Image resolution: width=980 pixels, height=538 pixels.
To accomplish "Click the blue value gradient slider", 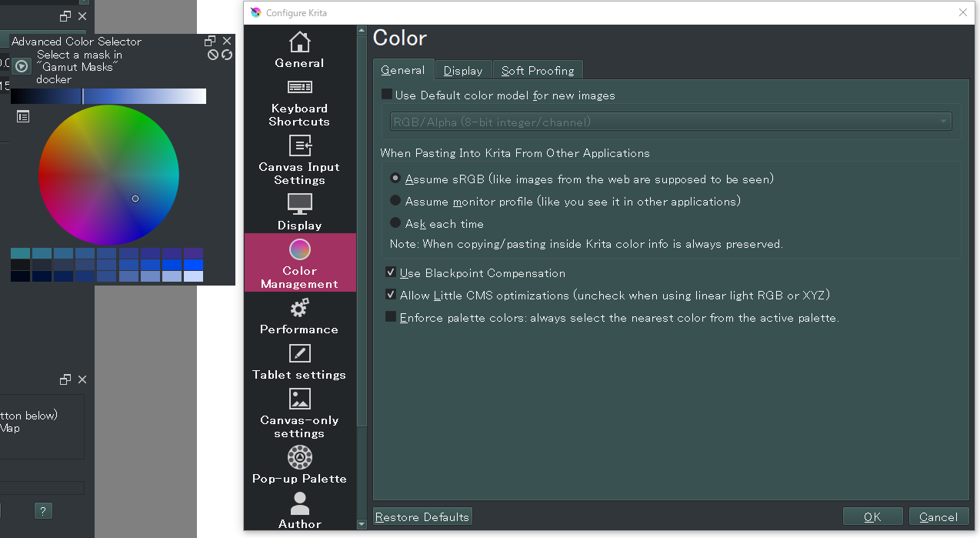I will pos(108,96).
